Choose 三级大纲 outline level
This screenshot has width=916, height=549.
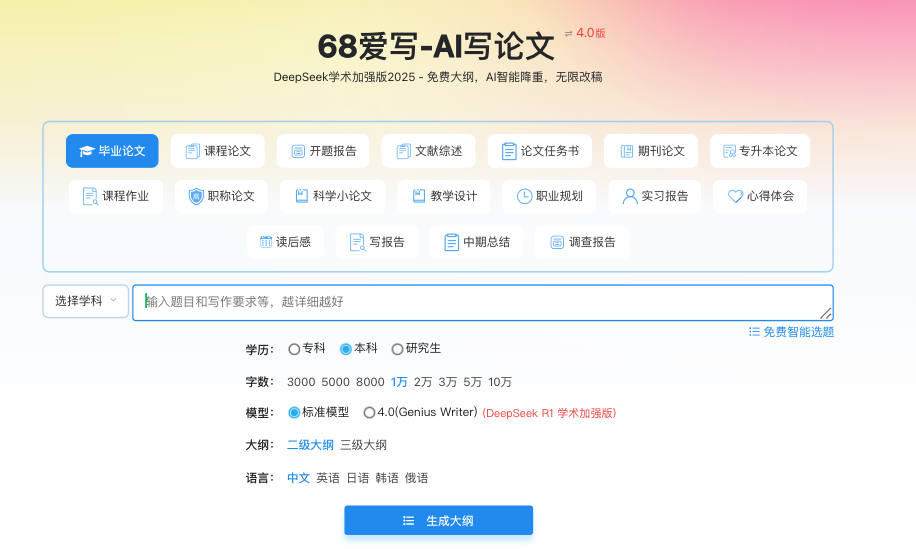point(363,445)
